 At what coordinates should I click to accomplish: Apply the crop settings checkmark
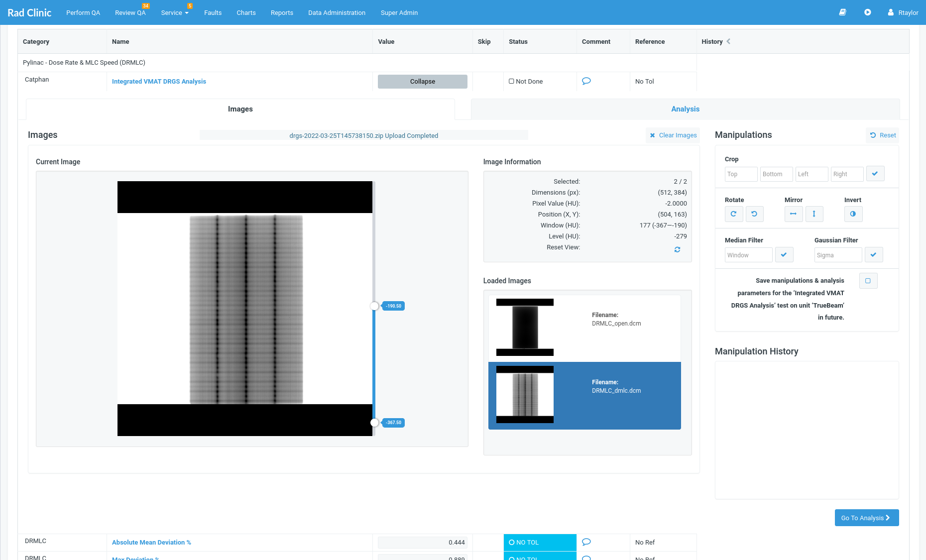875,174
